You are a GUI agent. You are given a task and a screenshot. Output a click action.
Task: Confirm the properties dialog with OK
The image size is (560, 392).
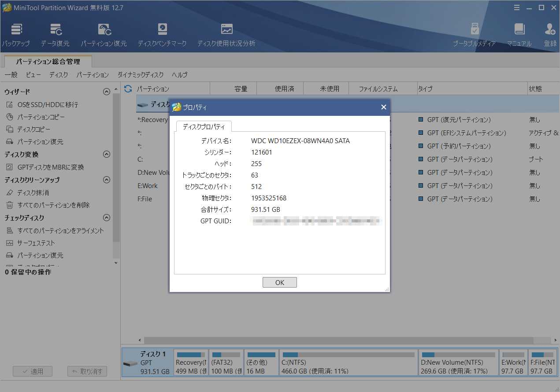pyautogui.click(x=280, y=282)
